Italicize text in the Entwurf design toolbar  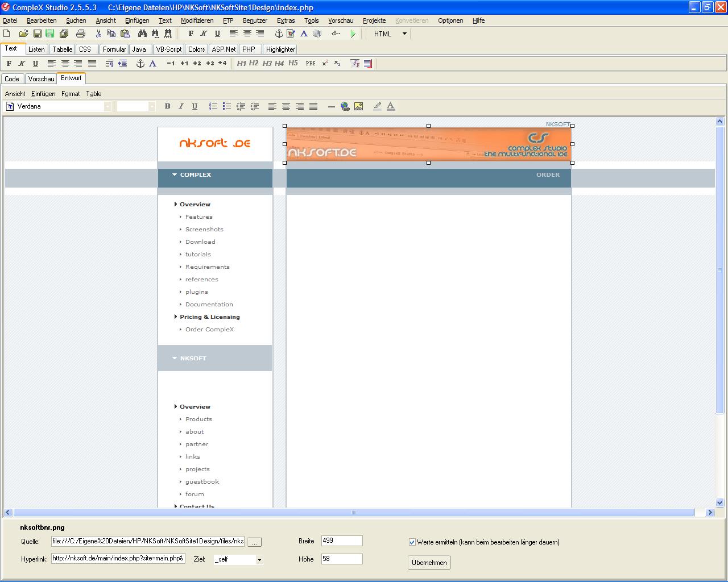click(181, 106)
